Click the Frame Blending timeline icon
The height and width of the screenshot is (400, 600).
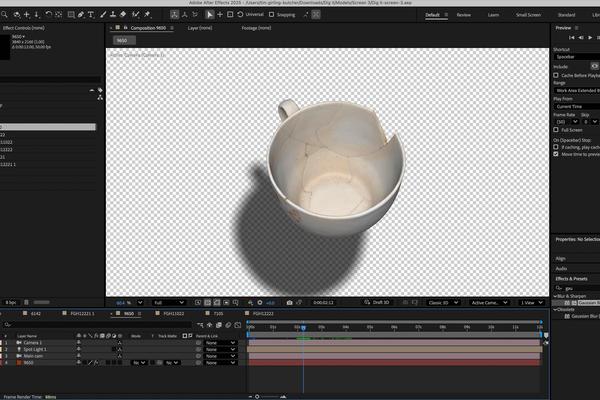[x=219, y=325]
